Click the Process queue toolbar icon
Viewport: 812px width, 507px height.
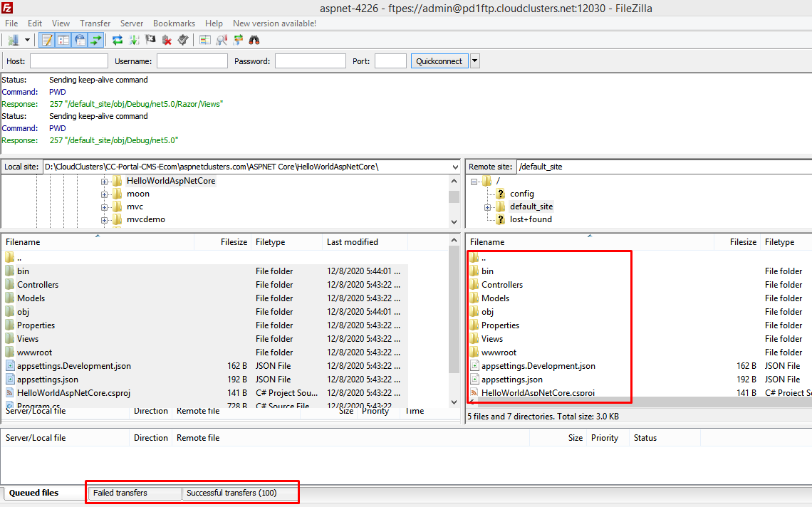click(x=134, y=40)
